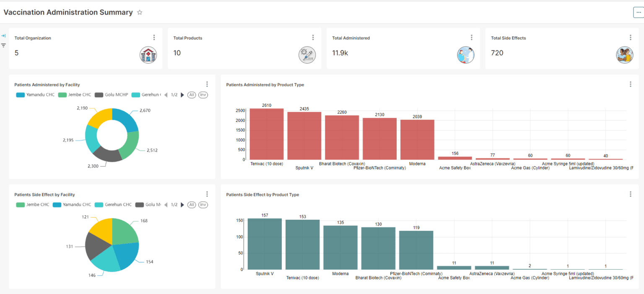Open the Total Administered card menu
The height and width of the screenshot is (294, 644).
tap(472, 37)
